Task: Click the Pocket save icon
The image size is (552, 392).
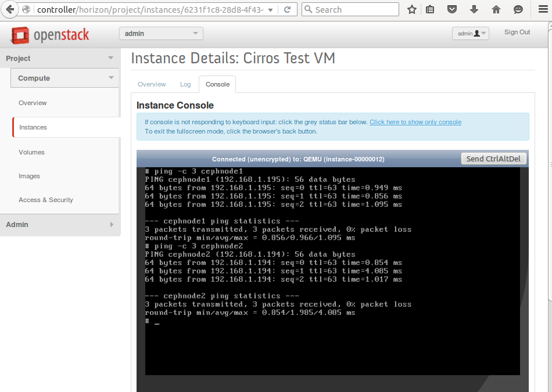Action: click(x=452, y=10)
